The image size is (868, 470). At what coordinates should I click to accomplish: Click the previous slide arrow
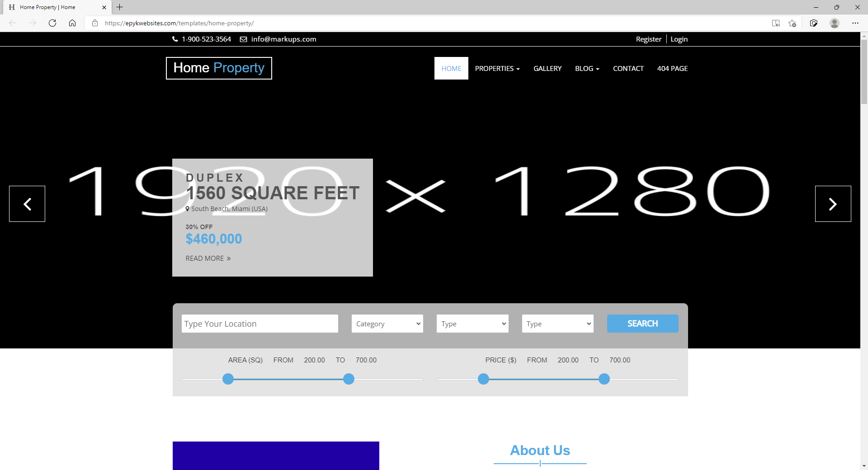coord(27,204)
